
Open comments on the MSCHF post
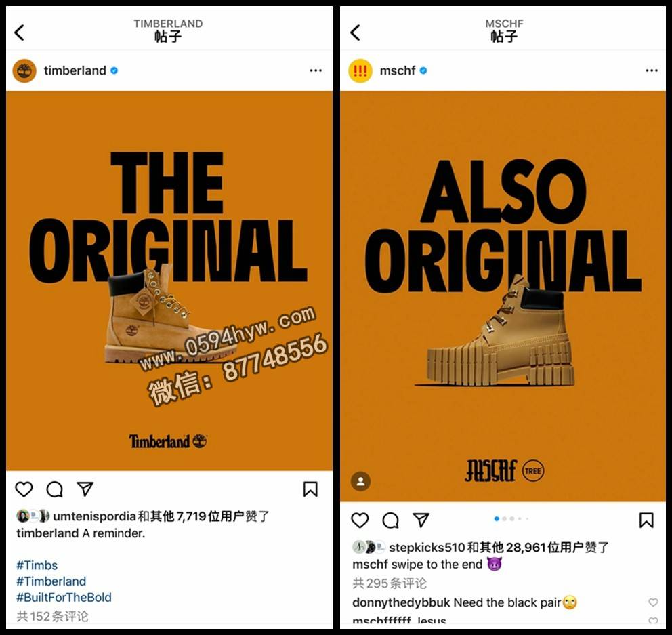pos(390,520)
